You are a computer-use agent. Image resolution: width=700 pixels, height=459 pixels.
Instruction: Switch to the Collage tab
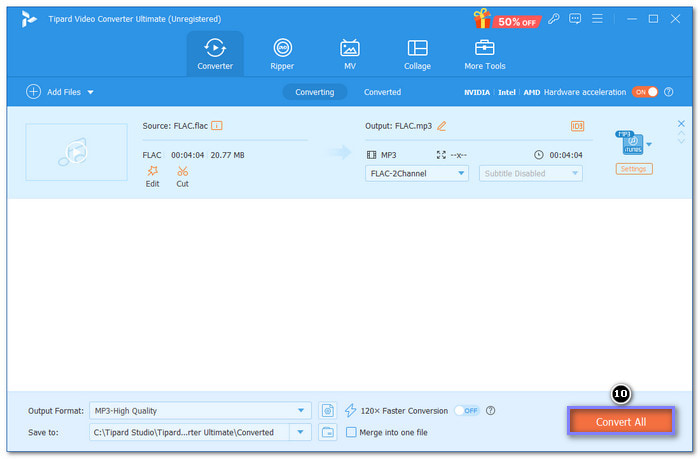(x=417, y=54)
